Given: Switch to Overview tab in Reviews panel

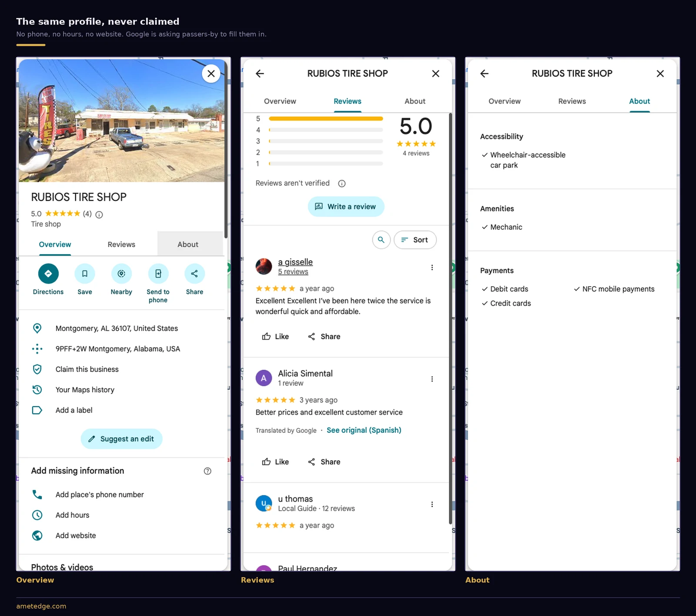Looking at the screenshot, I should click(x=280, y=101).
